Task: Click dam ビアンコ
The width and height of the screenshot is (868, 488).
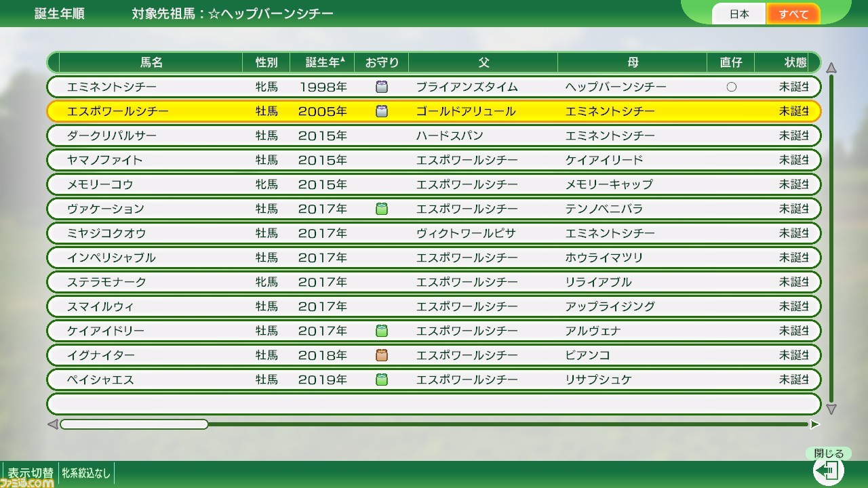Action: coord(587,355)
